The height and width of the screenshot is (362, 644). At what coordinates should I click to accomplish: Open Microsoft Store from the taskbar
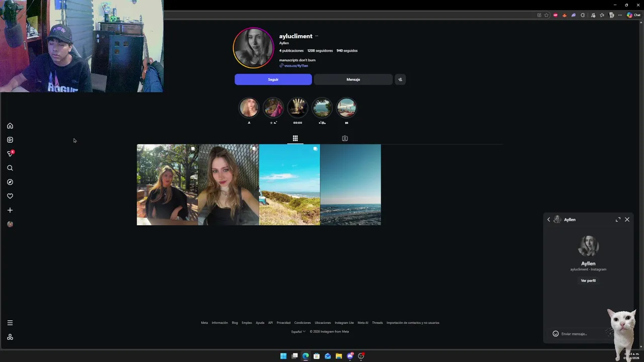click(316, 356)
